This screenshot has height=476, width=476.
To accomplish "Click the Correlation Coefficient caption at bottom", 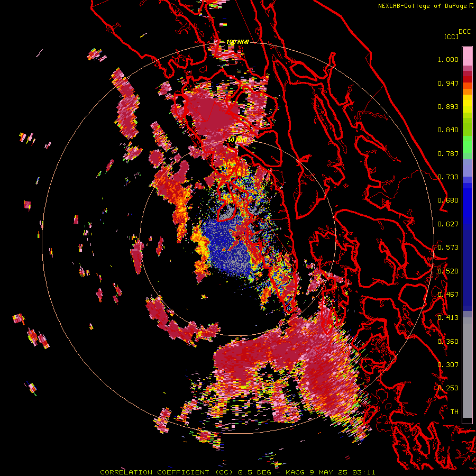I will pyautogui.click(x=237, y=472).
